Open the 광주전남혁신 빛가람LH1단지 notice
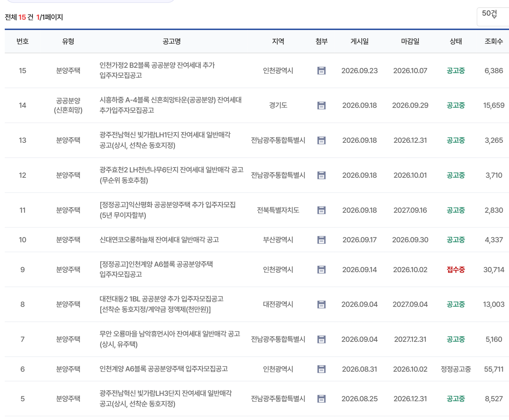This screenshot has height=420, width=509. 165,140
